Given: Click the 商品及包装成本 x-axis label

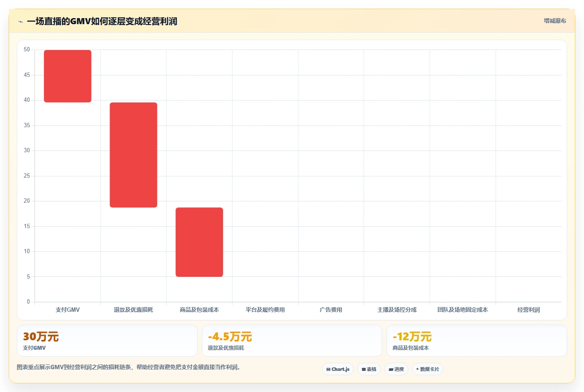Looking at the screenshot, I should 199,310.
